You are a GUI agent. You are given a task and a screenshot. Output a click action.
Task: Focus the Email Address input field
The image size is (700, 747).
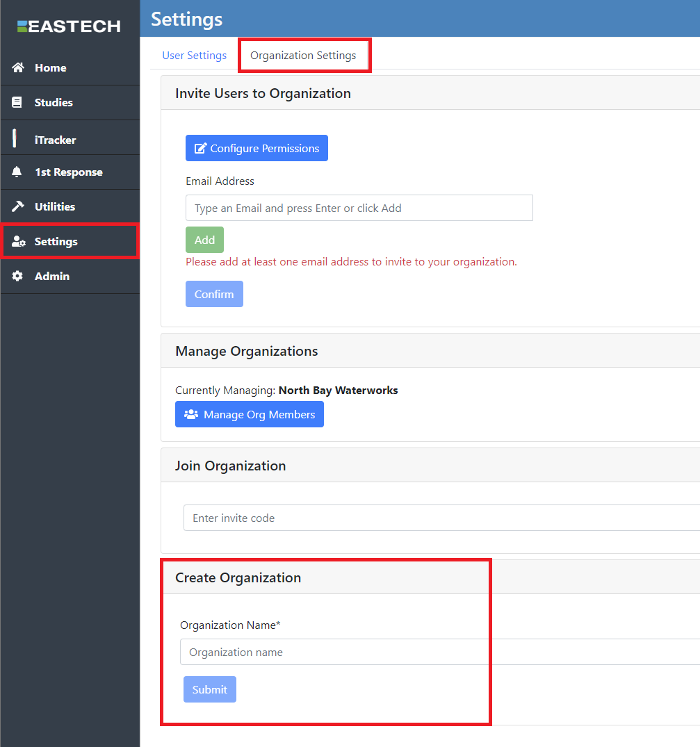click(359, 208)
